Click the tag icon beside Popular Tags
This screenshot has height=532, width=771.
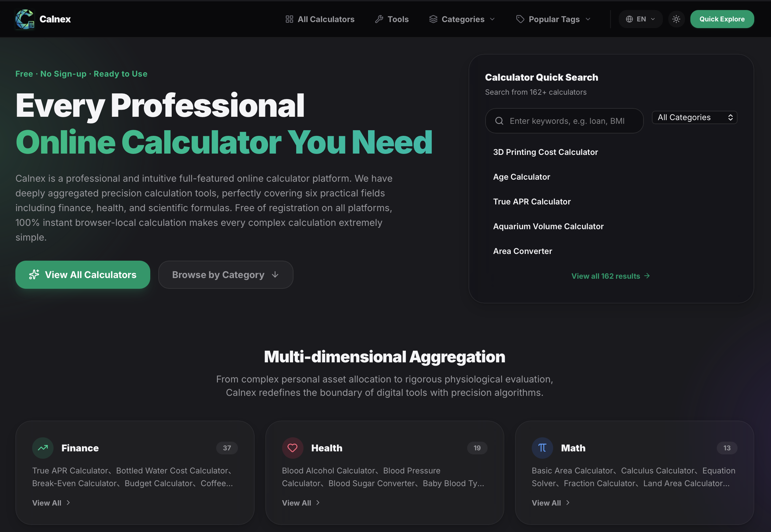pos(520,19)
